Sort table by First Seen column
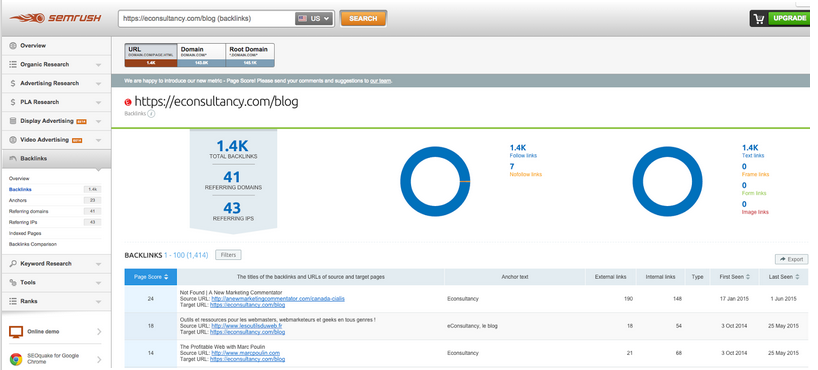Screen dimensions: 818x370 [735, 277]
